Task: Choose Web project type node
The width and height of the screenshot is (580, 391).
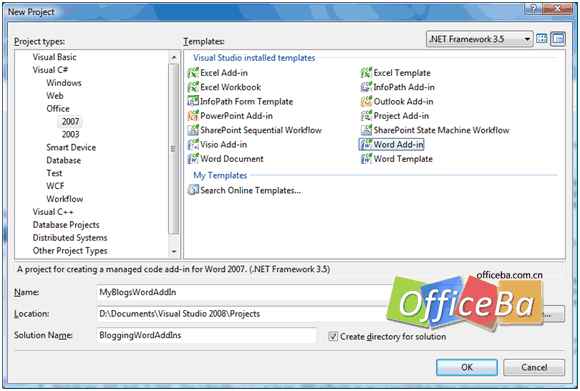Action: [x=55, y=96]
